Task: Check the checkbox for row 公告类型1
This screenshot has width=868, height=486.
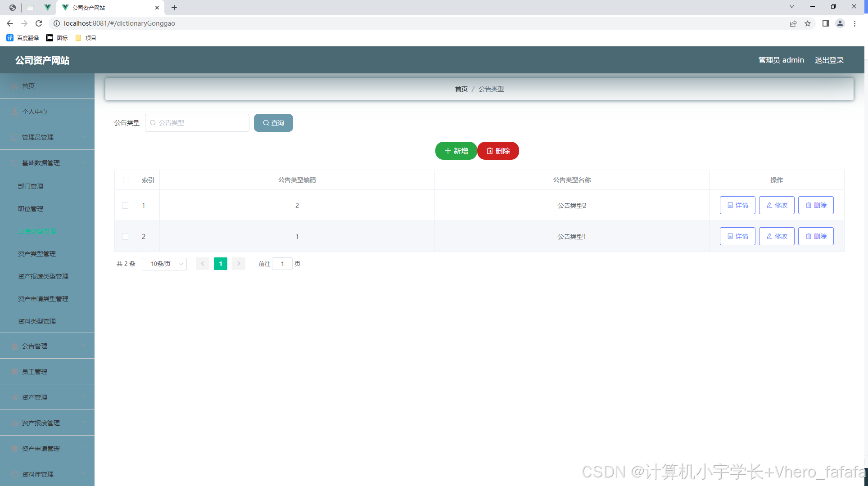Action: tap(125, 237)
